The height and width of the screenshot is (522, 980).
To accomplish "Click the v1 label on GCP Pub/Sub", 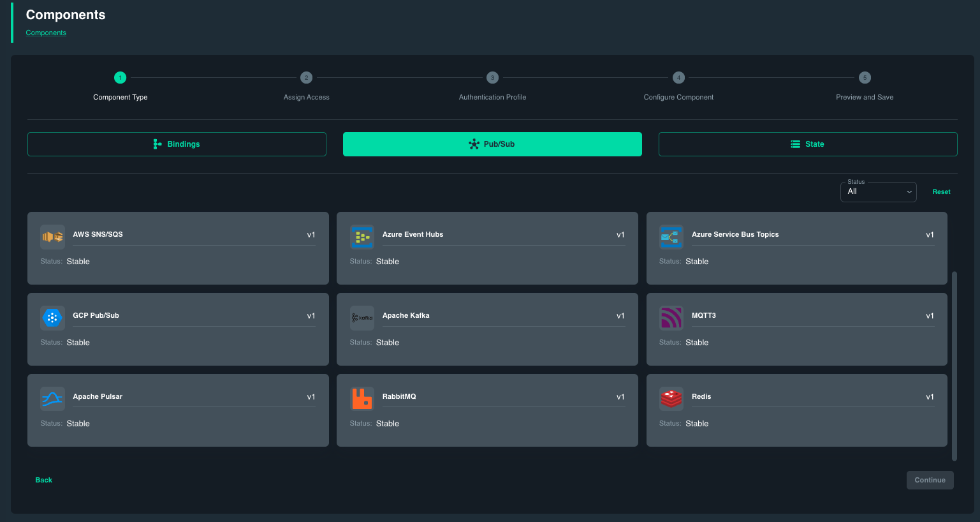I will (x=311, y=316).
